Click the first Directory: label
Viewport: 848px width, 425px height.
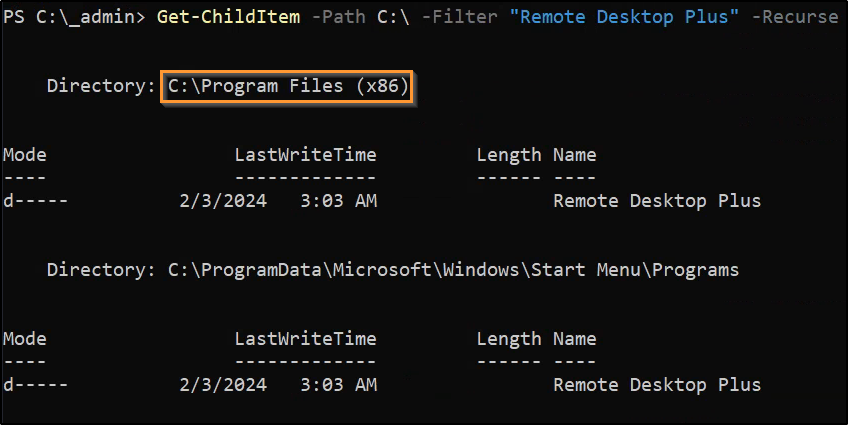point(100,87)
